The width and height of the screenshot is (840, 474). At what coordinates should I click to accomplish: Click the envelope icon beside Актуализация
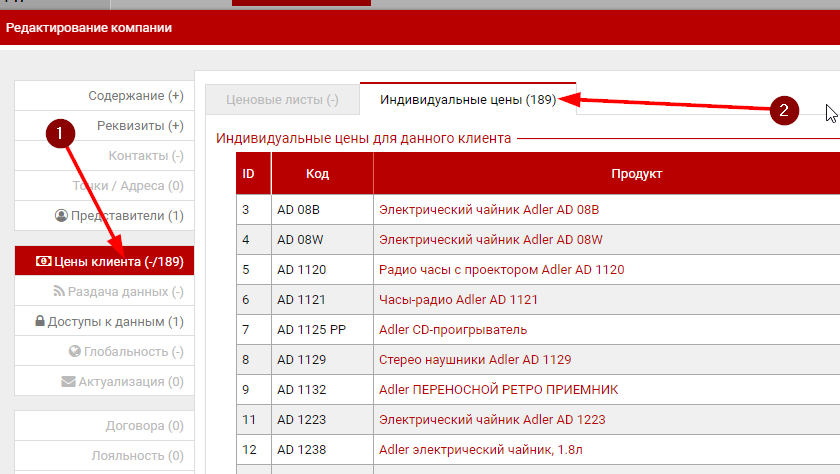68,382
